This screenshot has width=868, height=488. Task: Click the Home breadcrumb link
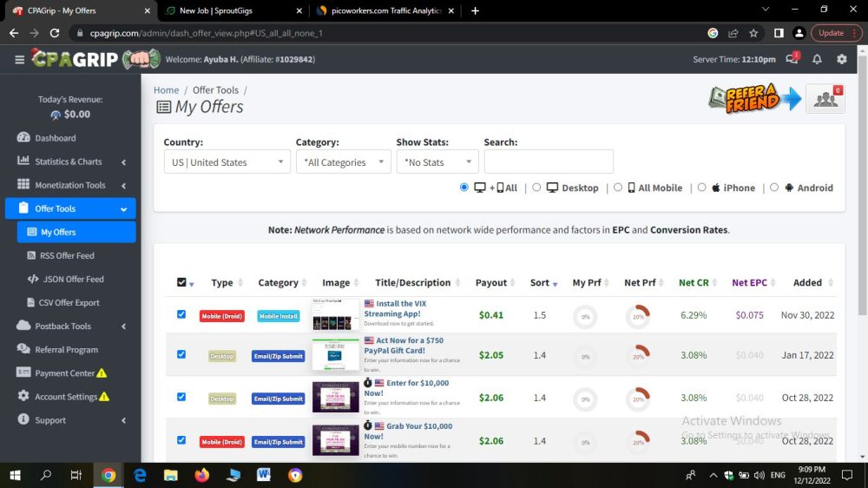click(166, 89)
